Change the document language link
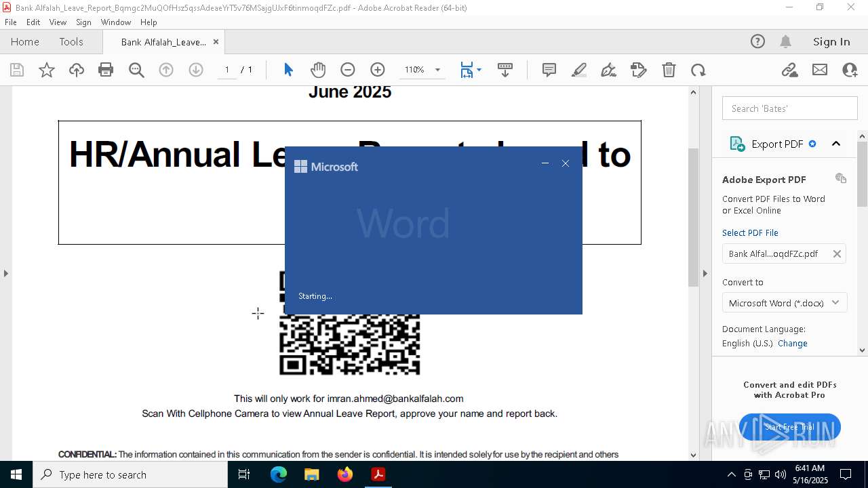868x488 pixels. coord(793,343)
